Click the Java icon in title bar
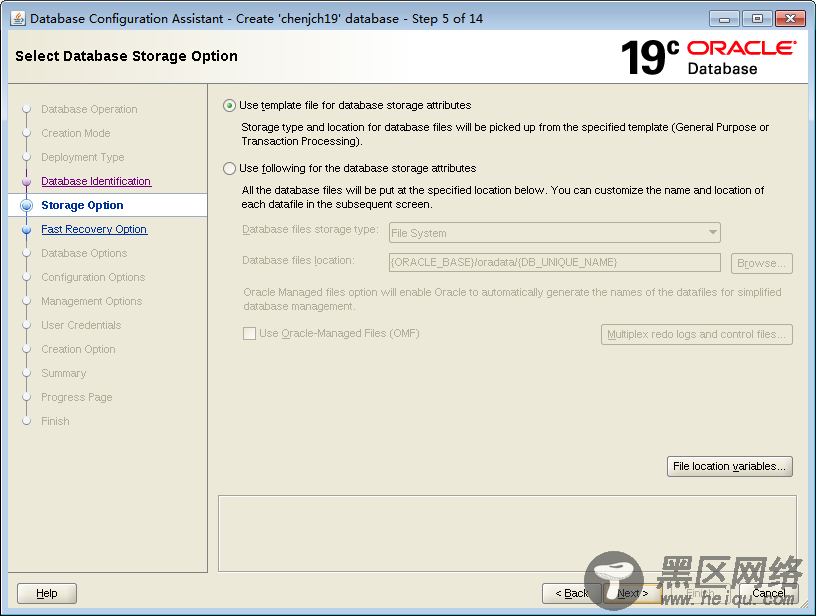 (18, 19)
